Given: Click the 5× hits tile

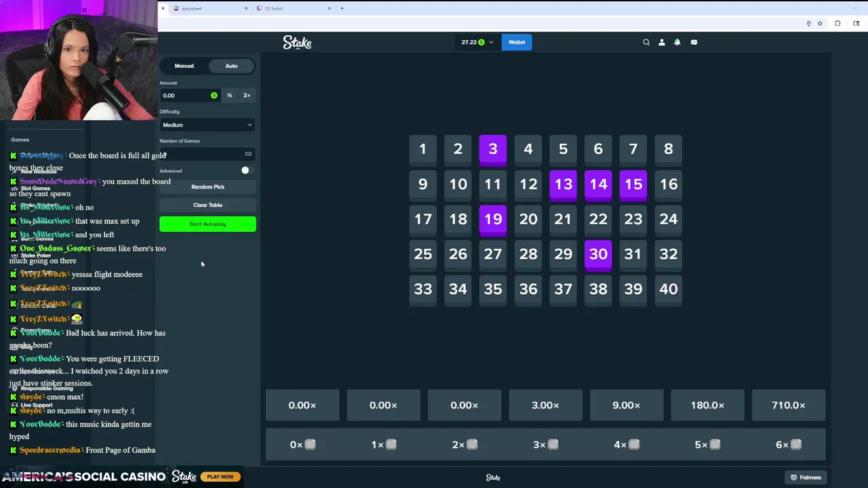Looking at the screenshot, I should point(707,445).
